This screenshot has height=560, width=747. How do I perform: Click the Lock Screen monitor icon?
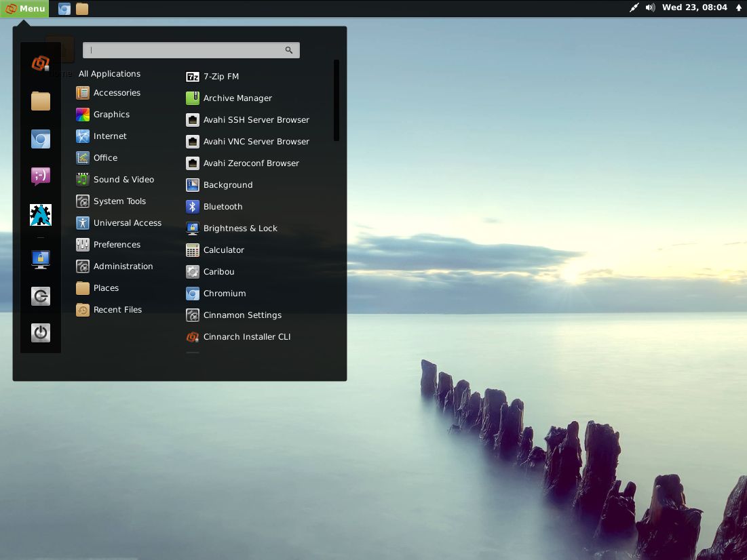[41, 259]
